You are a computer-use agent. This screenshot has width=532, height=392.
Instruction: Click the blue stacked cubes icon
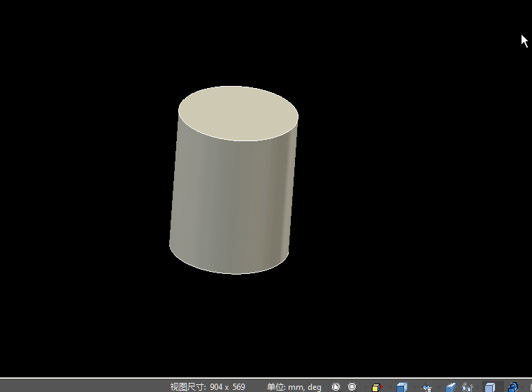pos(512,386)
